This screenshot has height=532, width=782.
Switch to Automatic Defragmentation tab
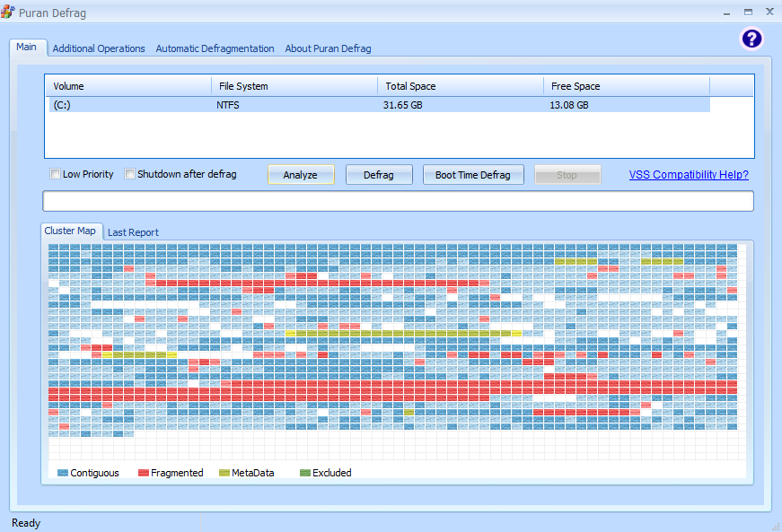coord(215,48)
